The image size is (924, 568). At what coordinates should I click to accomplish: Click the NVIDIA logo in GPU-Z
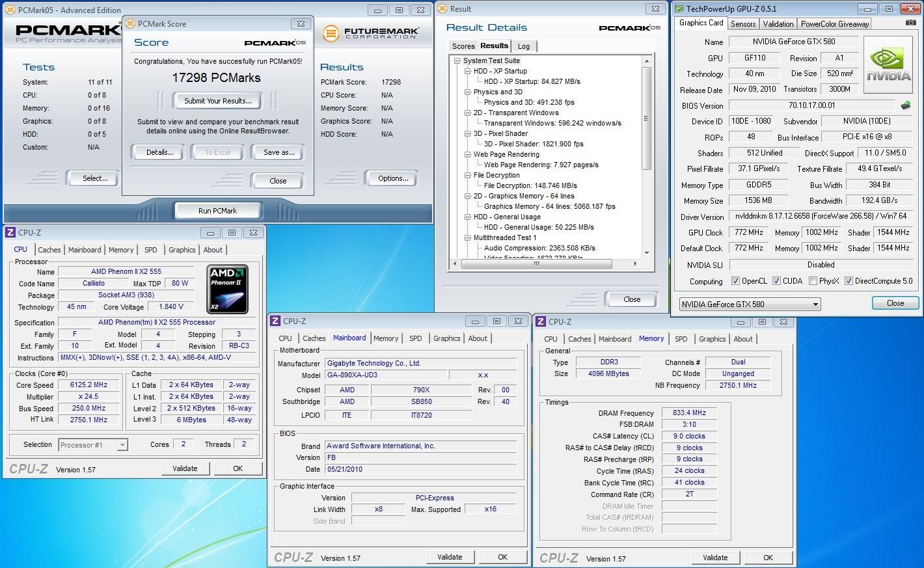890,64
